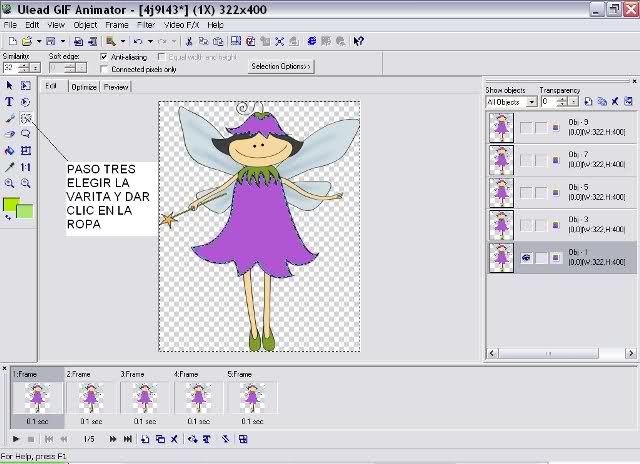
Task: Click the Cut scissors icon in toolbar
Action: (x=189, y=41)
